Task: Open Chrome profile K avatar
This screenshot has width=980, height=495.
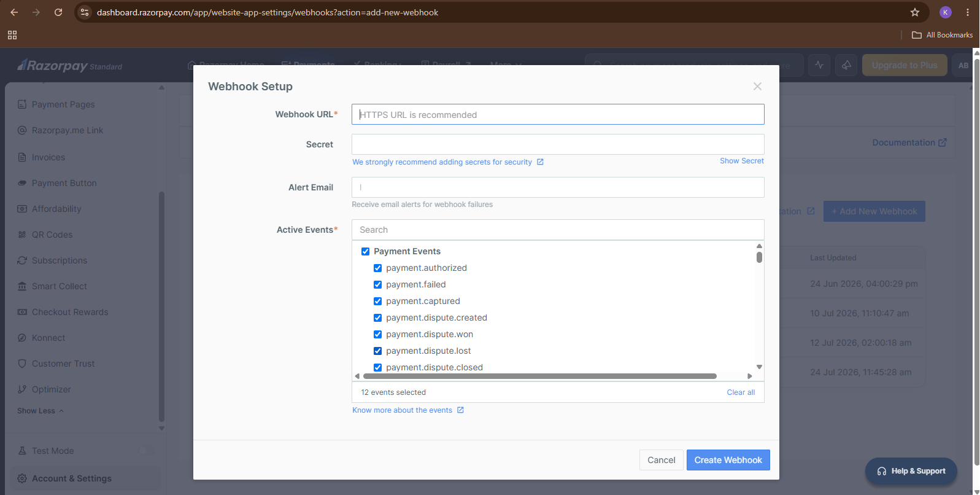Action: [x=946, y=12]
